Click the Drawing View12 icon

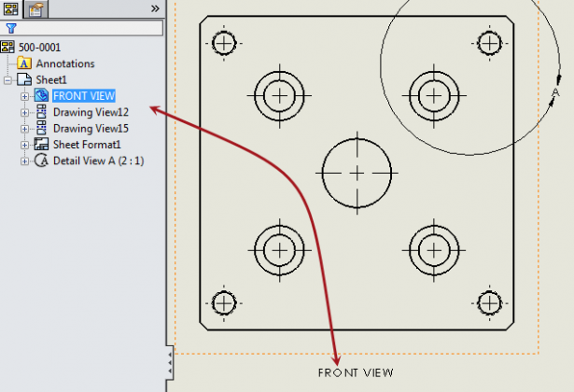(41, 112)
